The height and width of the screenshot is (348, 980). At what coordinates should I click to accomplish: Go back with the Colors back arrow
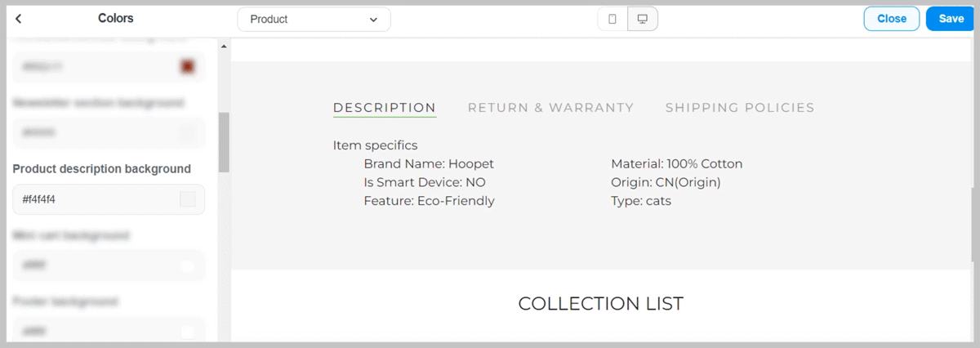click(19, 18)
